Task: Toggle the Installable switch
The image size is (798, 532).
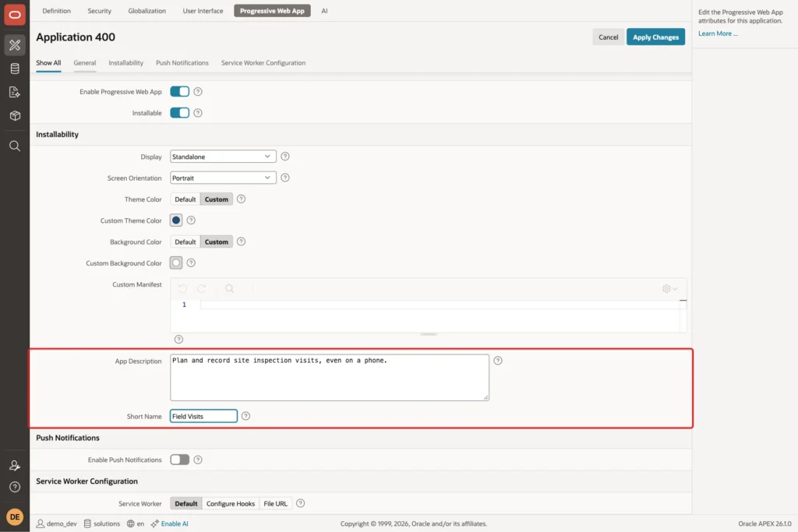Action: click(180, 113)
